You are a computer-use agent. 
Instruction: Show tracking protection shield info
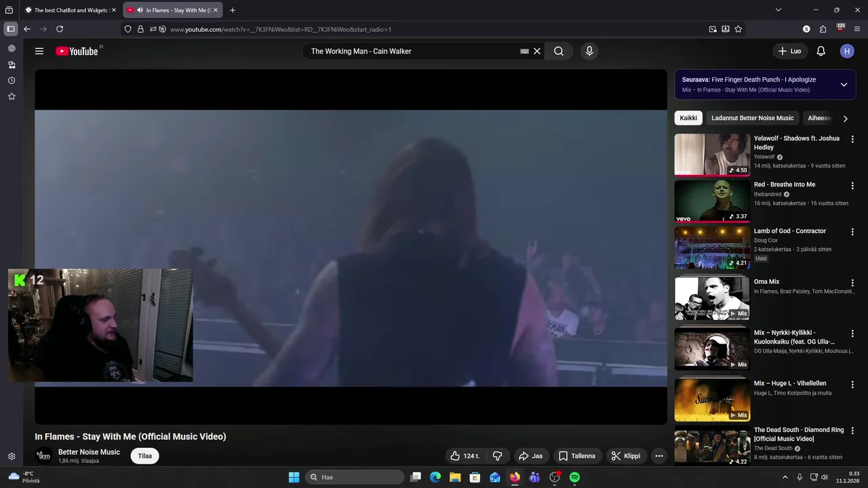click(x=127, y=29)
